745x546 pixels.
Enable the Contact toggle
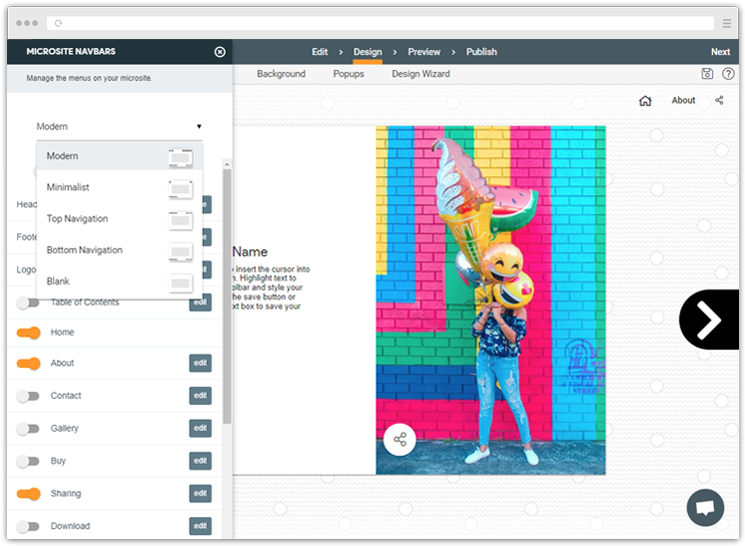[28, 396]
